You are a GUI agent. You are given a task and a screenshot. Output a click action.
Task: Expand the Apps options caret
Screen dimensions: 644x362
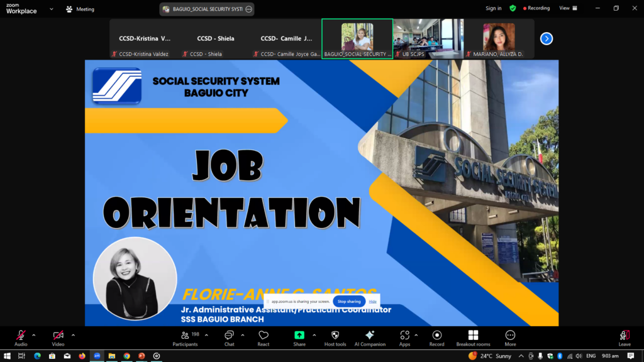pos(416,336)
